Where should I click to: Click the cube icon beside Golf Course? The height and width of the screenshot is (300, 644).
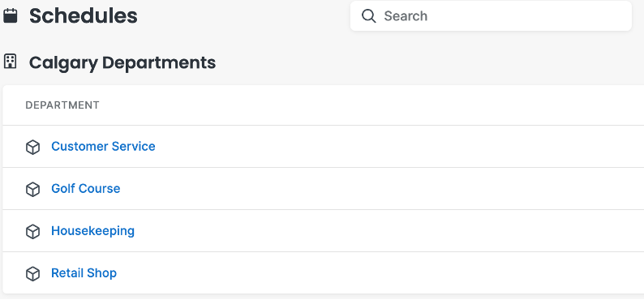[x=33, y=189]
